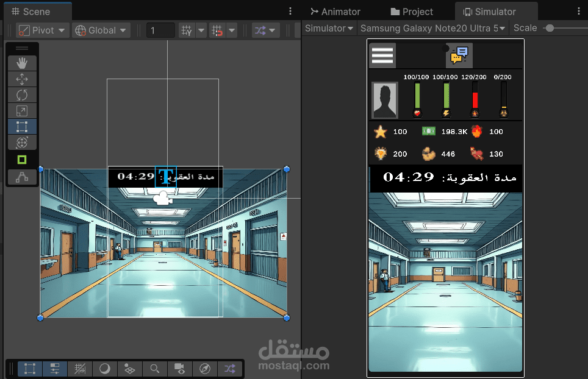This screenshot has width=588, height=379.
Task: Click the red 120/200 bar
Action: [x=475, y=99]
